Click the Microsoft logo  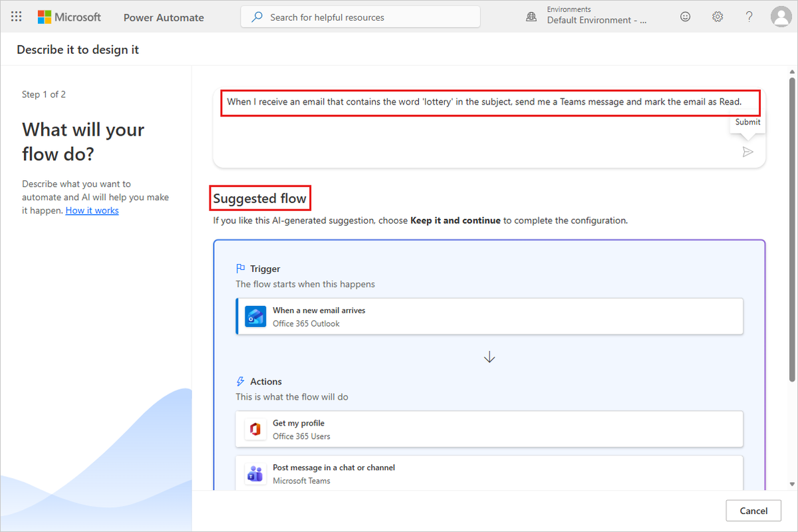pyautogui.click(x=69, y=17)
